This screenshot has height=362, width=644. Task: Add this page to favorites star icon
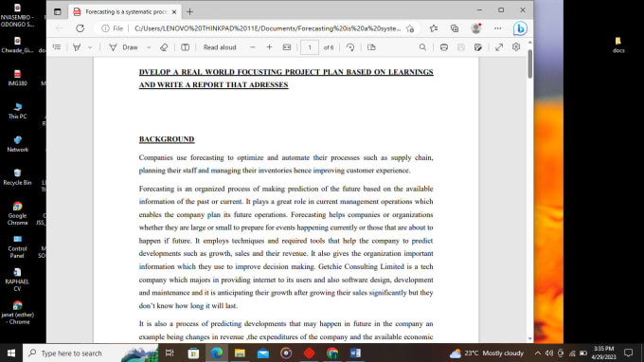(x=410, y=28)
